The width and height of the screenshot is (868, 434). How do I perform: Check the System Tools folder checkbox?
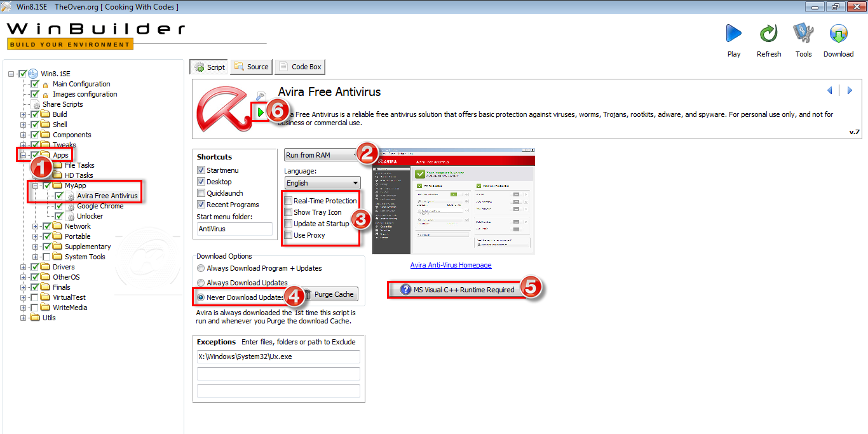pos(47,257)
